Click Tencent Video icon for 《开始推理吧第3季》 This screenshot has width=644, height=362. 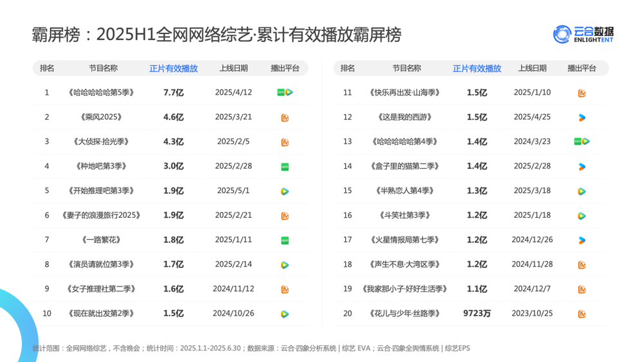tap(285, 191)
